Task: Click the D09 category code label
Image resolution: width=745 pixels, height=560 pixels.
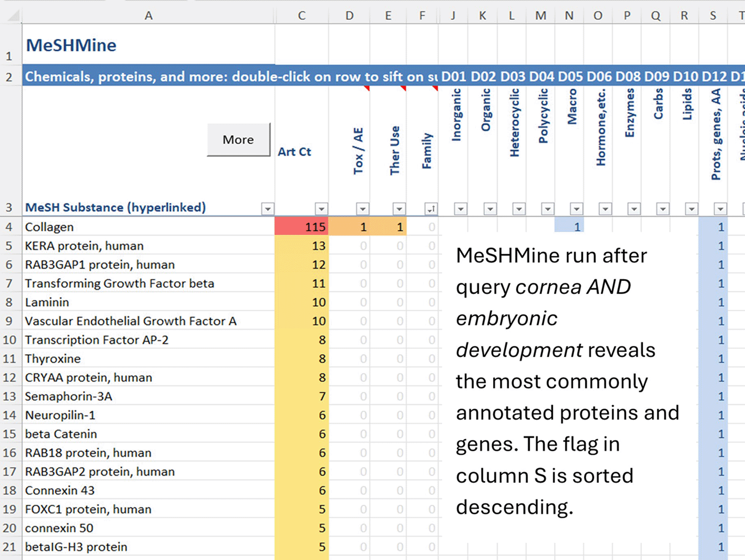Action: [x=657, y=77]
